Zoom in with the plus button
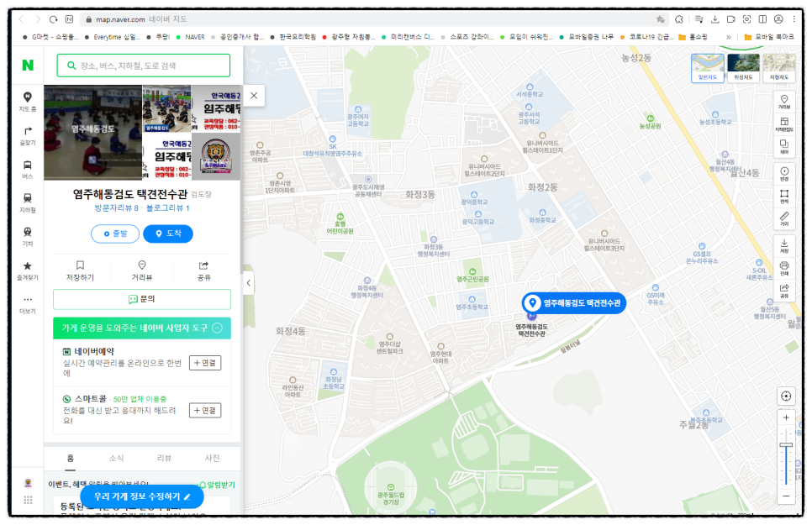This screenshot has height=525, width=812. [x=786, y=417]
